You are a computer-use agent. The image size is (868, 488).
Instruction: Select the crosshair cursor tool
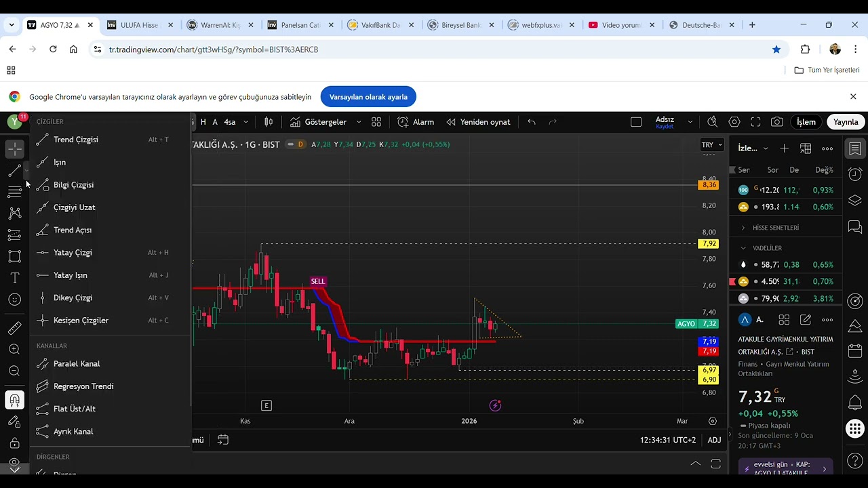pos(14,148)
